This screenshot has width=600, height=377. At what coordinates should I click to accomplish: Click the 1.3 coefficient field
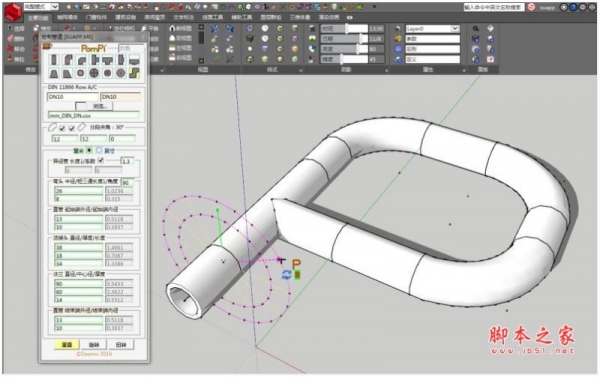pos(127,161)
